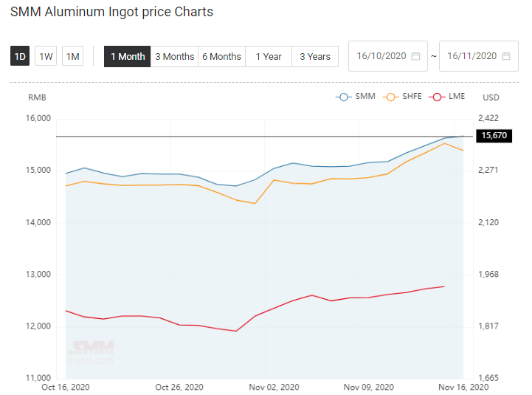Choose the 1 Year range tab

269,56
